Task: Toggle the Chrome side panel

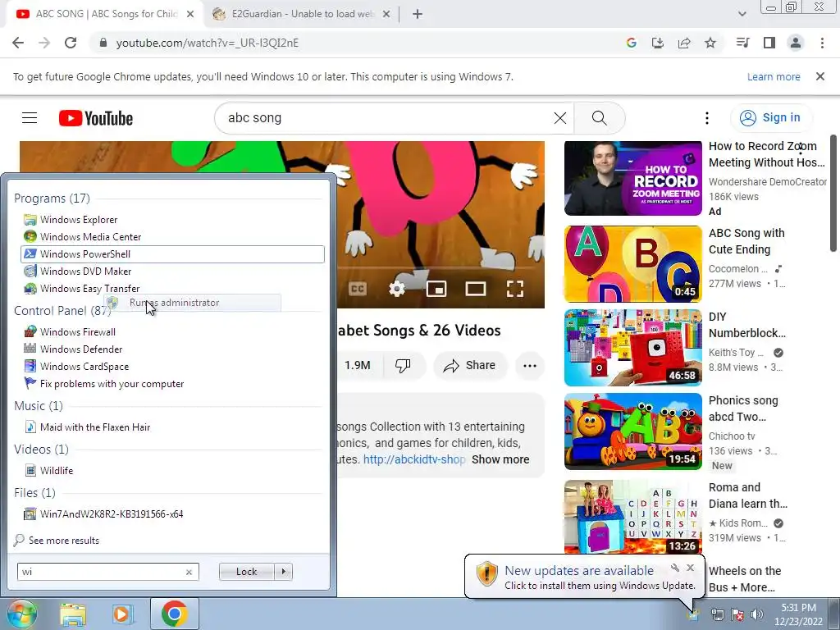Action: (x=769, y=43)
